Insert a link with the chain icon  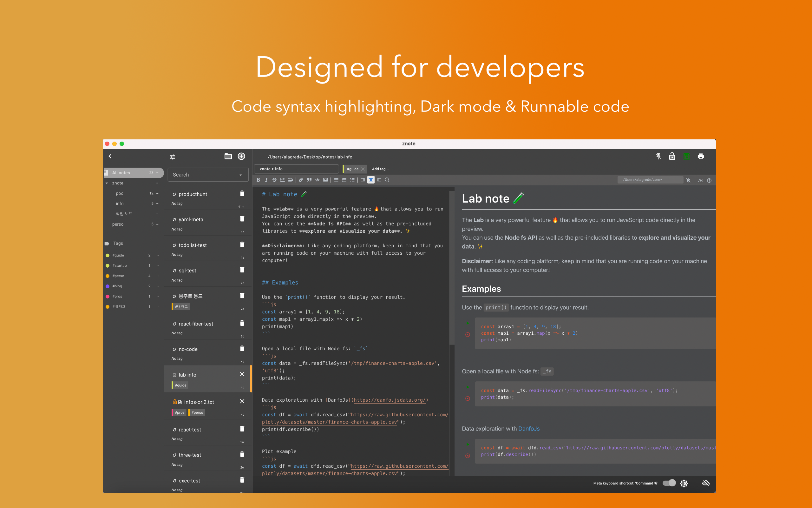point(301,180)
